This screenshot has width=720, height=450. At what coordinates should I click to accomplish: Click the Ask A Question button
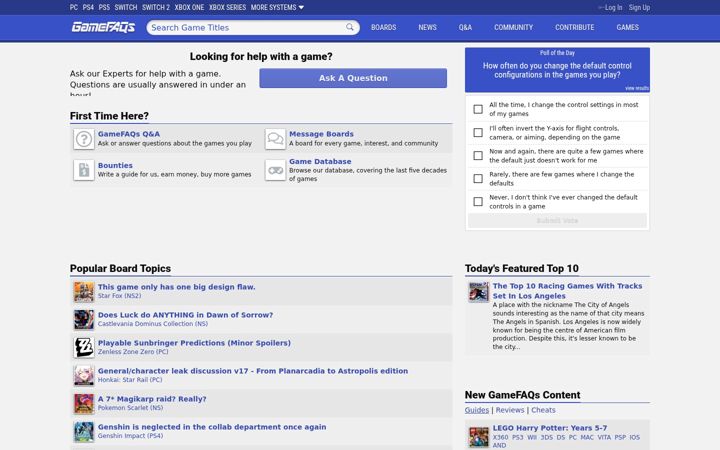353,78
